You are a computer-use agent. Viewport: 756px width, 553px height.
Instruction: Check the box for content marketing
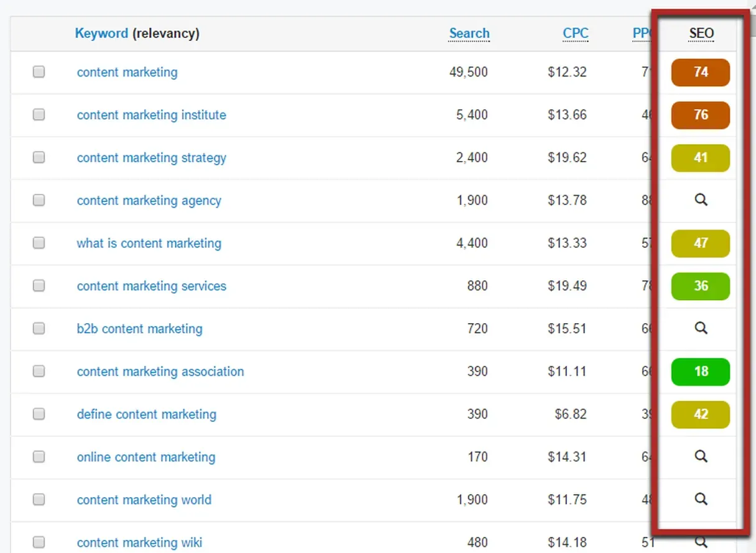tap(39, 72)
